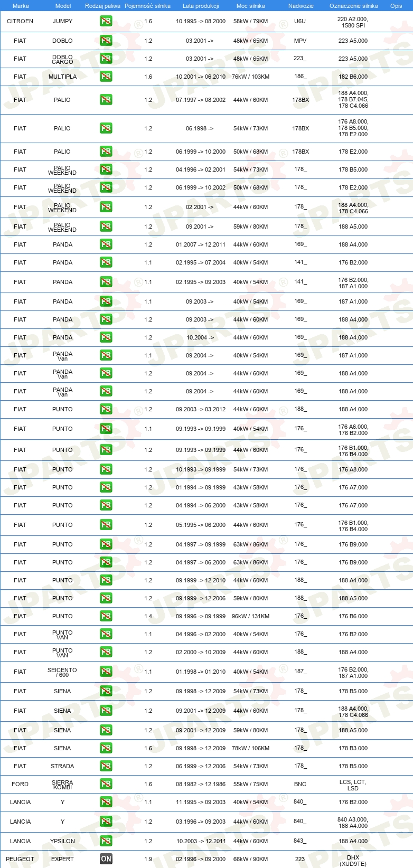413x868 pixels.
Task: Click the date range 08.1982 -> 12.1986
Action: 201,784
